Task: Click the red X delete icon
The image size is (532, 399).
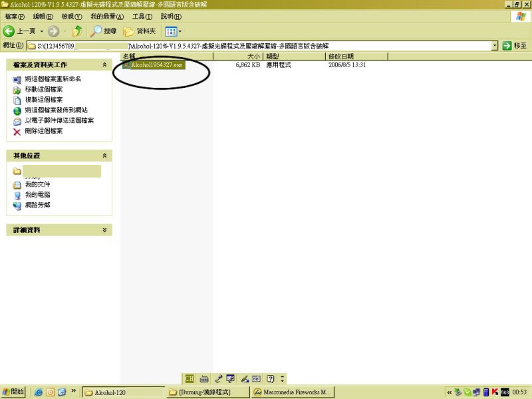Action: [17, 132]
